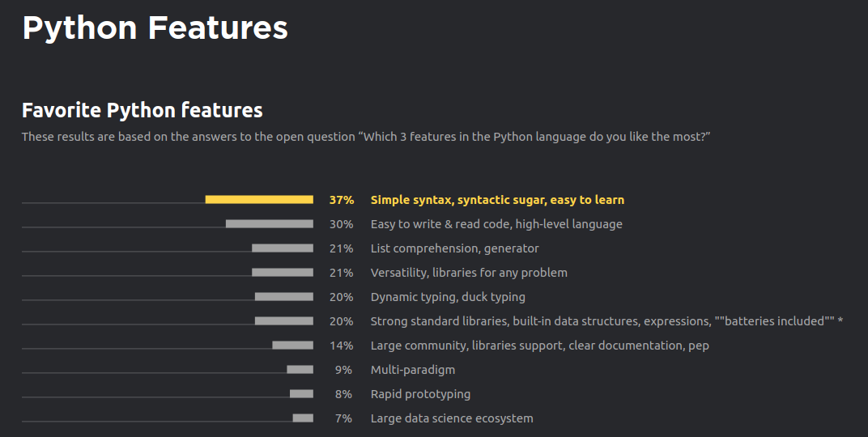Click 'Large data science ecosystem' label
This screenshot has width=868, height=437.
452,418
